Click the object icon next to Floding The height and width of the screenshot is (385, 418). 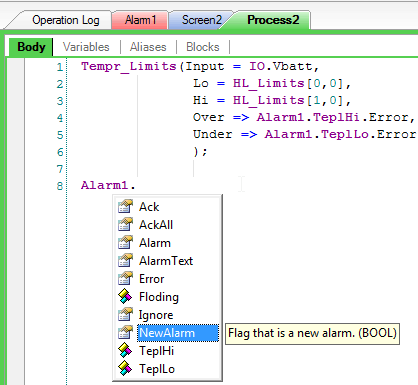tap(125, 297)
